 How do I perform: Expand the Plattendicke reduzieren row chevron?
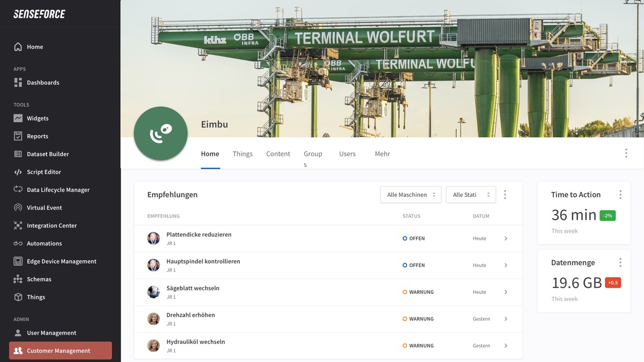[x=506, y=239]
